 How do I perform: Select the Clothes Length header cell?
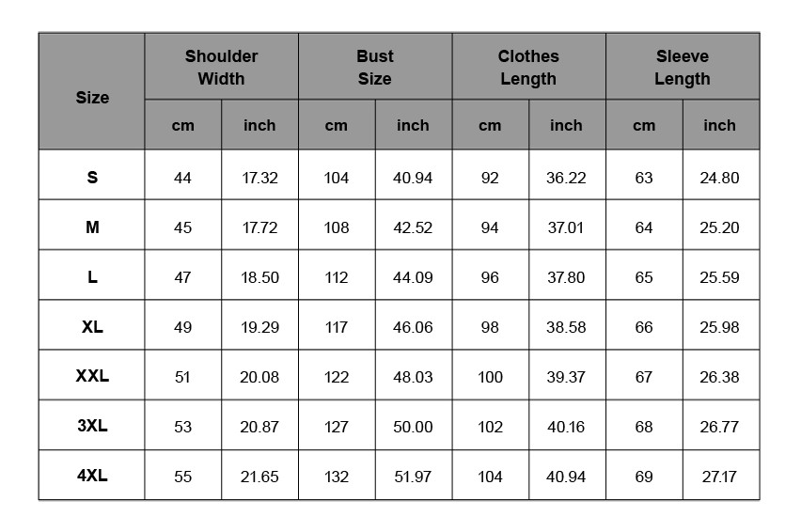pos(528,67)
